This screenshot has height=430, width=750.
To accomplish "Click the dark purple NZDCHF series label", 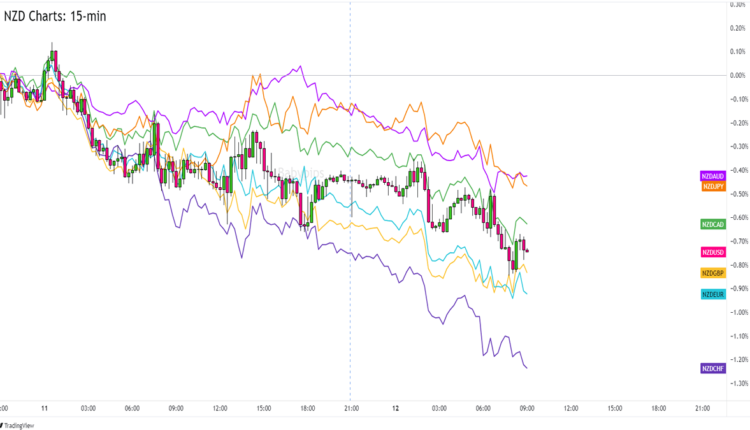I will pos(712,368).
